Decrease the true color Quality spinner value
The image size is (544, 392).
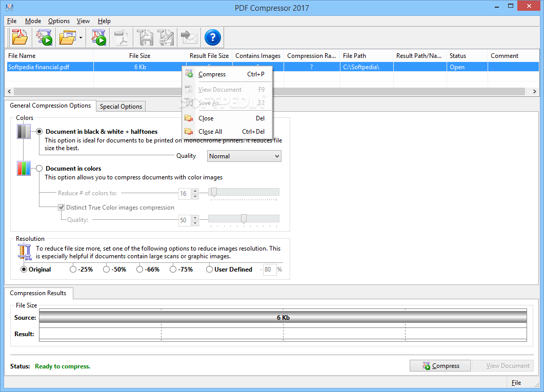pyautogui.click(x=195, y=223)
